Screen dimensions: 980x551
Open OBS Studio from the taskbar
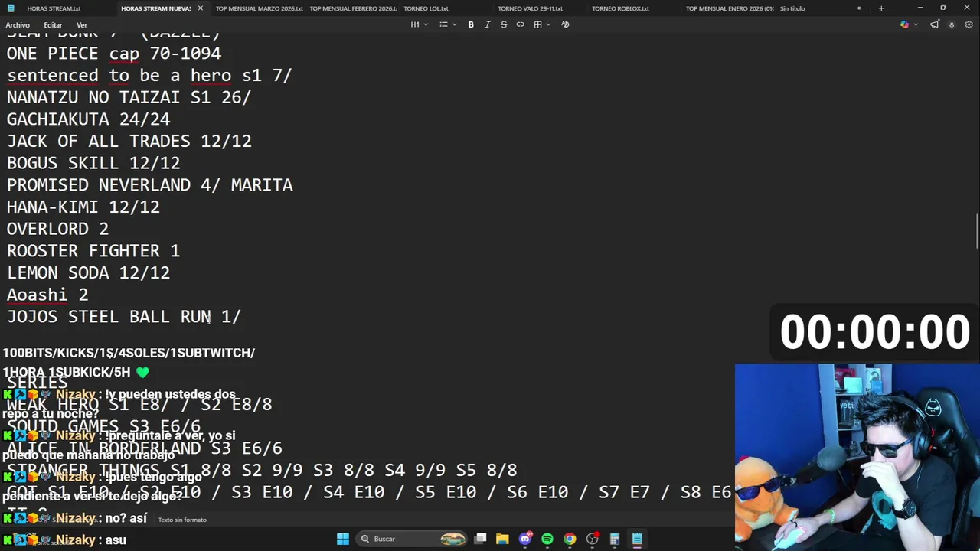592,539
